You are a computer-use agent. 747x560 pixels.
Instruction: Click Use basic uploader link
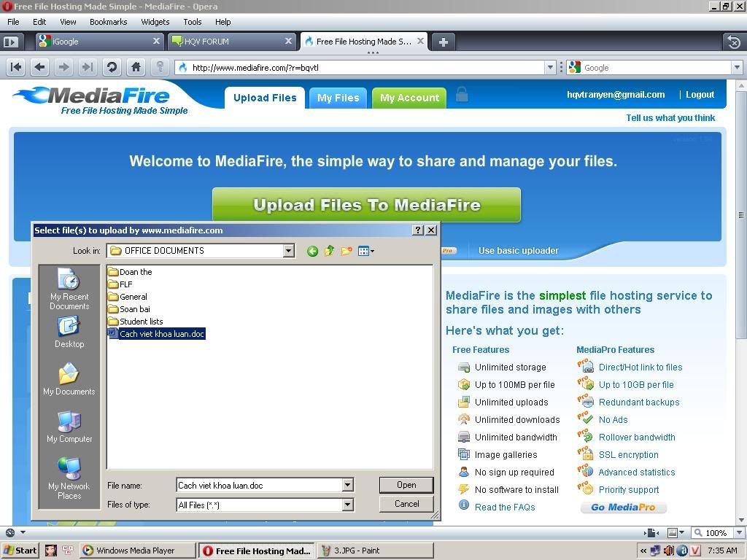(519, 251)
